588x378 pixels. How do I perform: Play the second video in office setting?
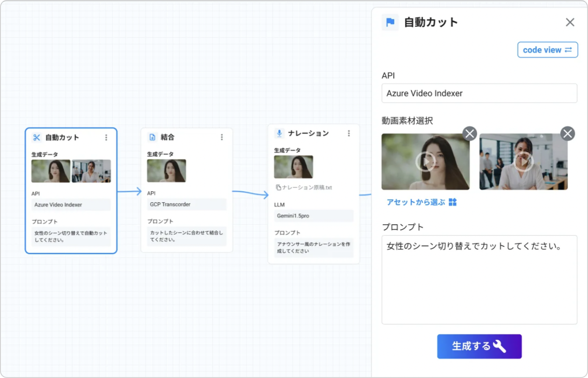523,162
